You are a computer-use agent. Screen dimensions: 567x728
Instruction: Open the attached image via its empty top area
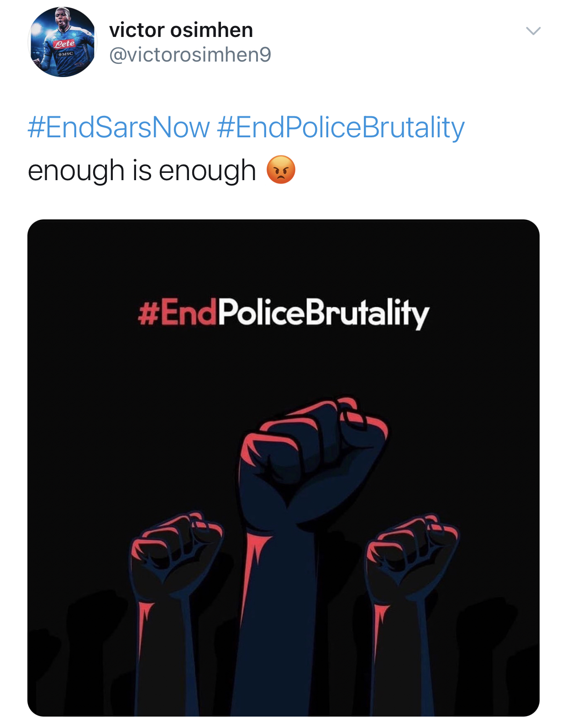point(283,255)
